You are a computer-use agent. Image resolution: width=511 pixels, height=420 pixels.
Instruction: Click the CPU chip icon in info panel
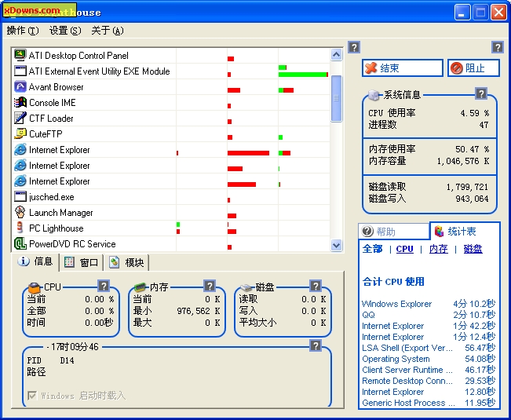coord(35,287)
